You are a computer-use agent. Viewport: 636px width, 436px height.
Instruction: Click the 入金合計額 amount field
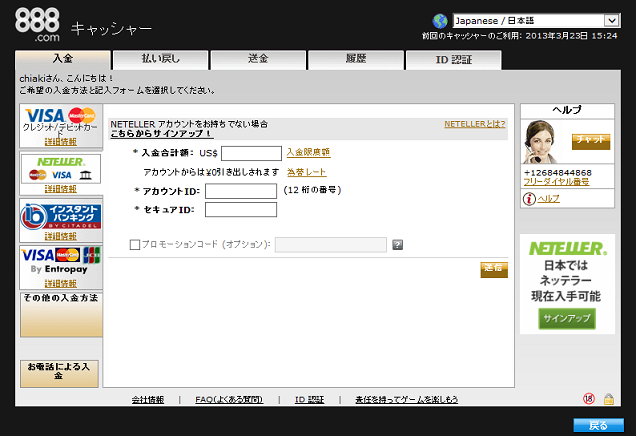click(x=251, y=153)
